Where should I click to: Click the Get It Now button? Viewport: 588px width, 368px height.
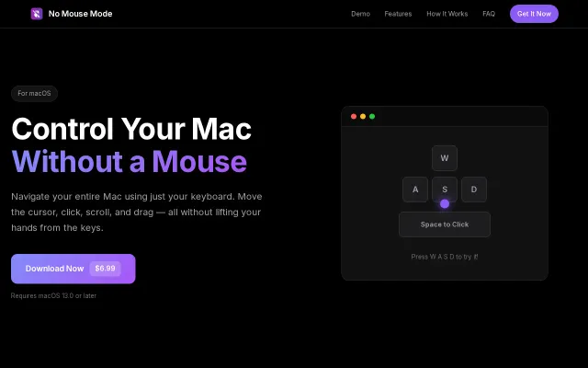click(x=534, y=14)
